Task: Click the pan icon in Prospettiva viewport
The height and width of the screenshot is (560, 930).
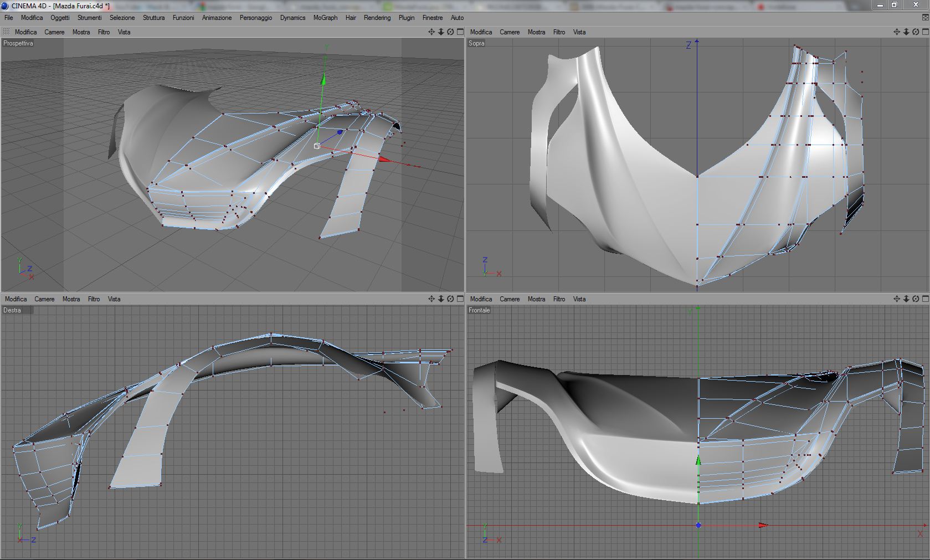Action: pos(431,32)
